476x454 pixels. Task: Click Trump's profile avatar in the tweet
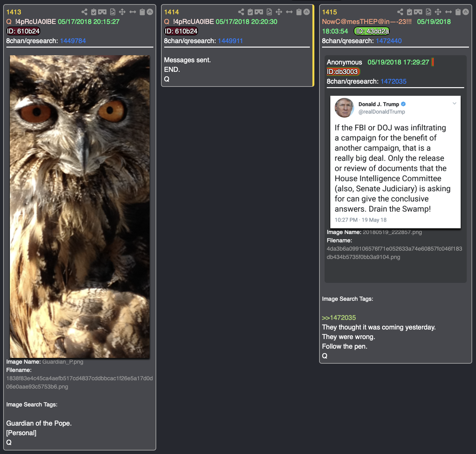coord(344,108)
